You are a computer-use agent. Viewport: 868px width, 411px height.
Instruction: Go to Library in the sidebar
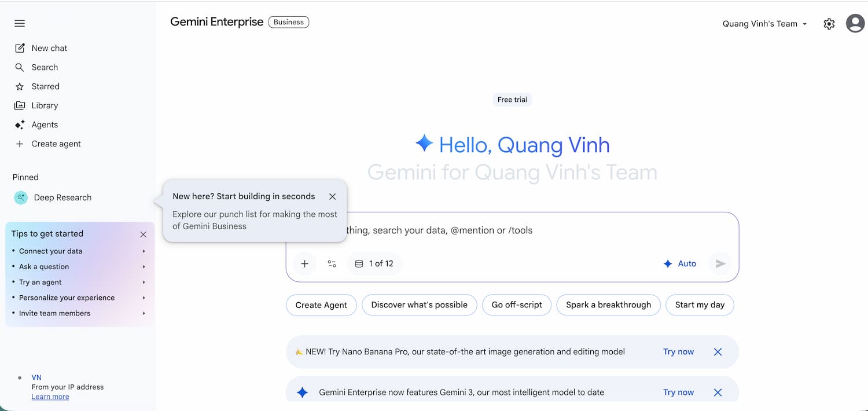pyautogui.click(x=45, y=105)
